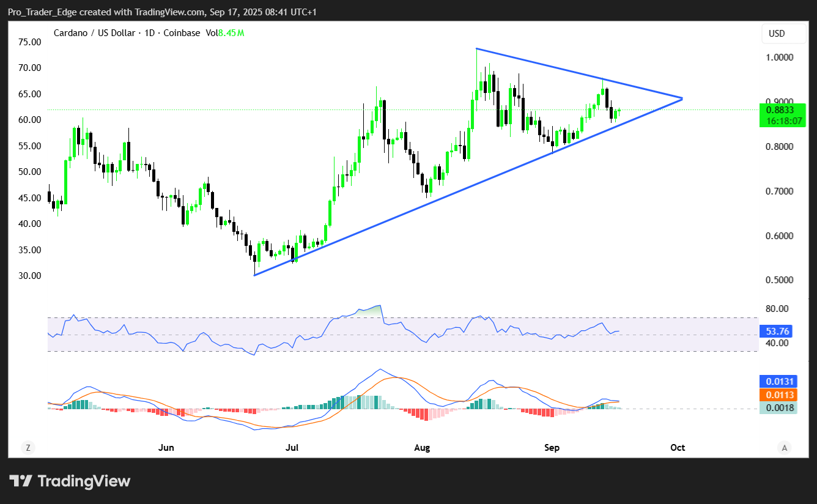Click the A auto-scale button
Viewport: 817px width, 504px height.
784,448
